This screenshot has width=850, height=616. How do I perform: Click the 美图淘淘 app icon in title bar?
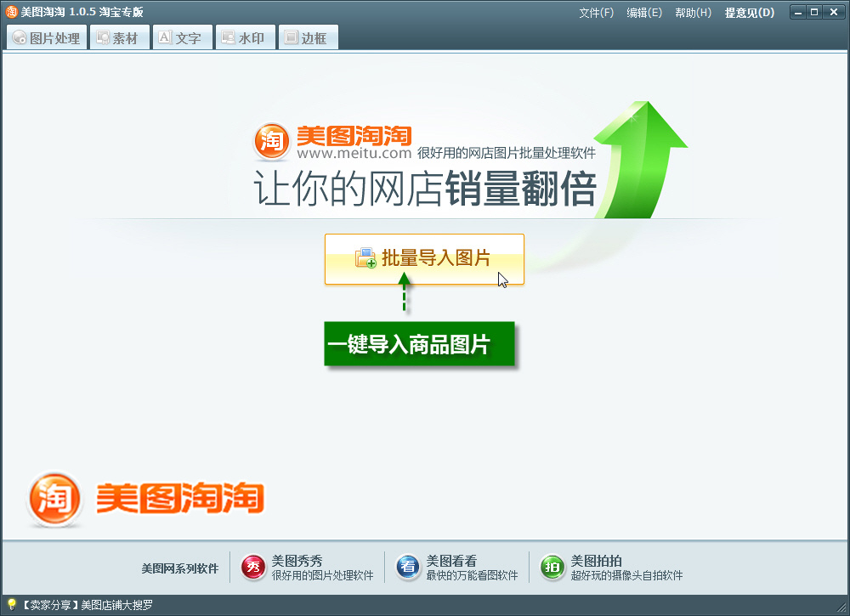pyautogui.click(x=11, y=12)
